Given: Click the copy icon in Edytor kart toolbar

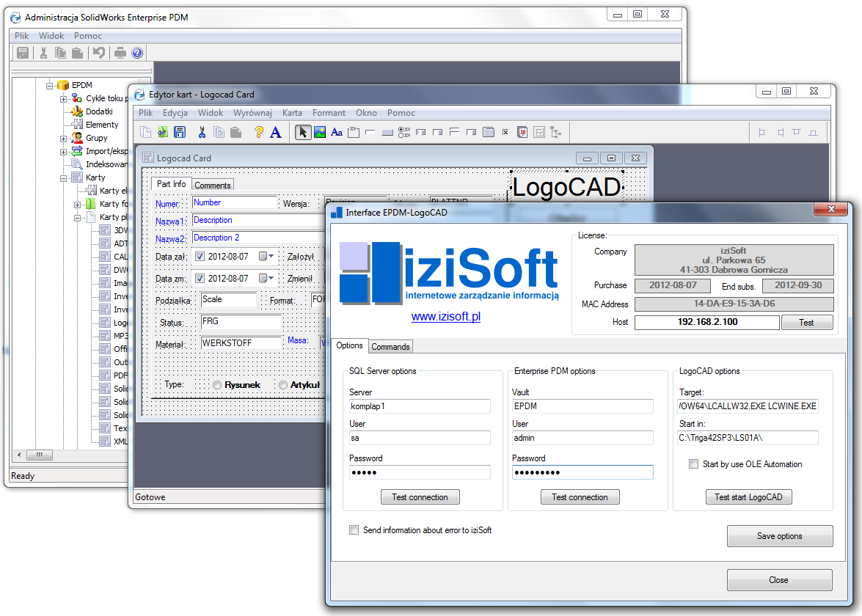Looking at the screenshot, I should tap(219, 132).
